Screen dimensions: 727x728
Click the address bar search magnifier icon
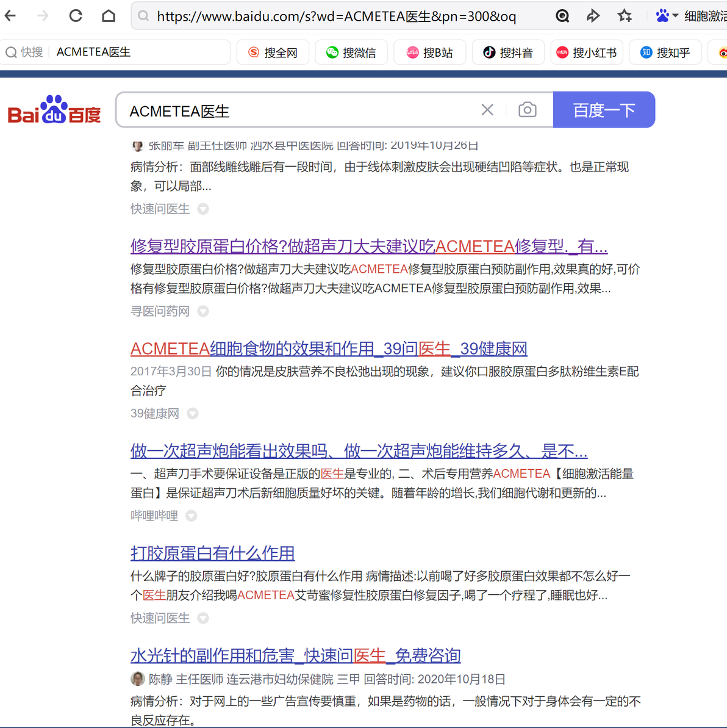[144, 16]
